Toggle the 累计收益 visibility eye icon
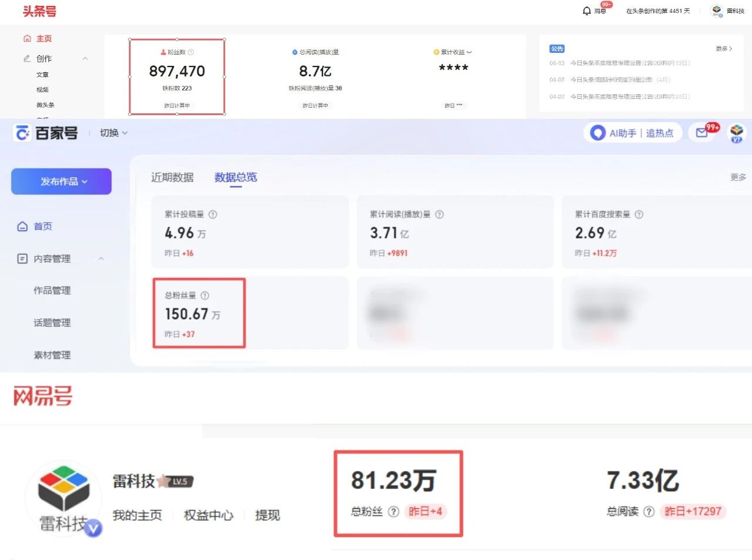Screen dimensions: 752x560 click(x=469, y=52)
